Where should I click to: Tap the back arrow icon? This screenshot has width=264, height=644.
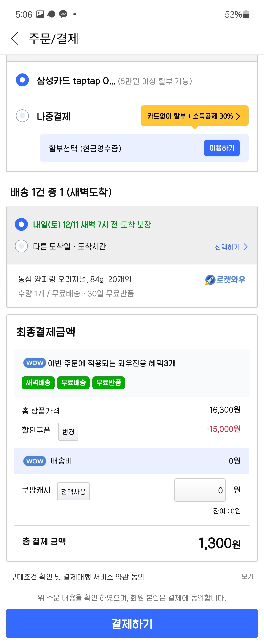point(15,39)
